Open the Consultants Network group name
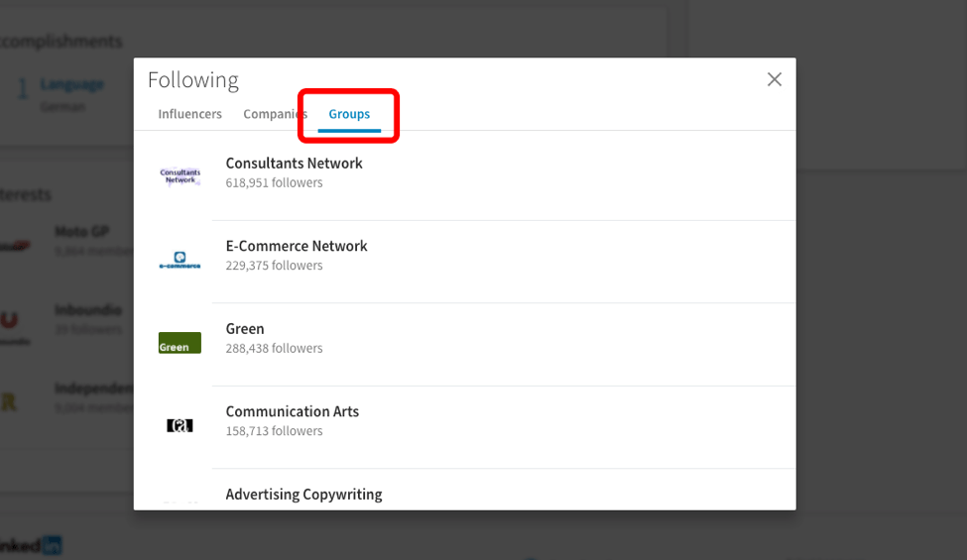Image resolution: width=967 pixels, height=560 pixels. [x=294, y=164]
